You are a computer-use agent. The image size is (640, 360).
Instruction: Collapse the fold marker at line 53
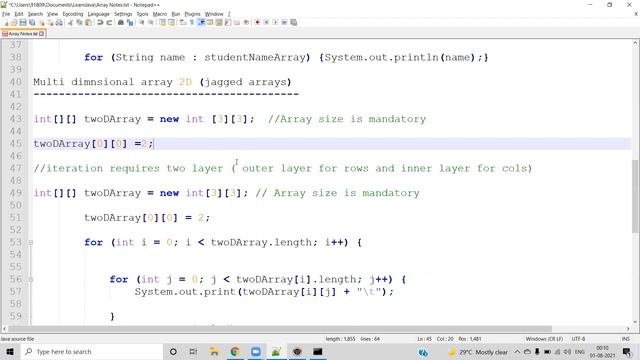click(x=31, y=242)
